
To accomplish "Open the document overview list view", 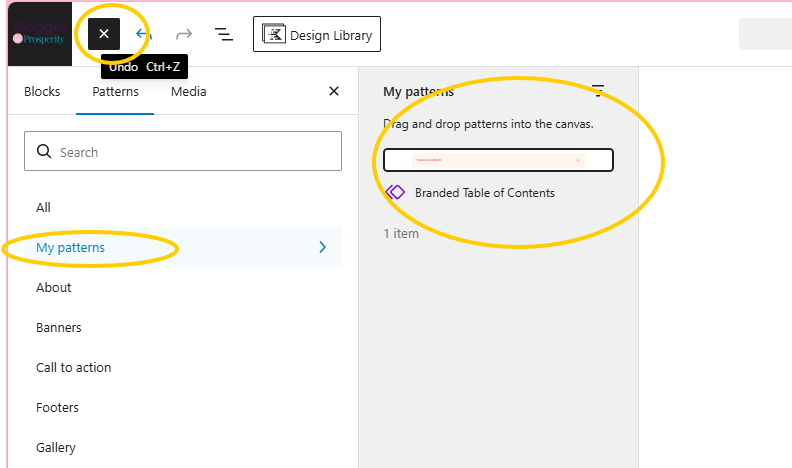I will click(x=224, y=34).
